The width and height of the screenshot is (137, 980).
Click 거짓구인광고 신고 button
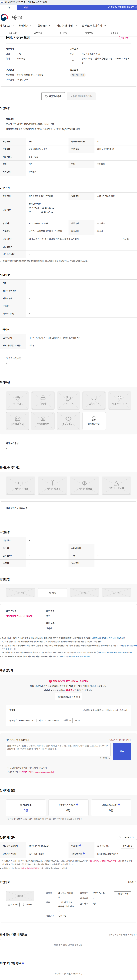coord(126,837)
